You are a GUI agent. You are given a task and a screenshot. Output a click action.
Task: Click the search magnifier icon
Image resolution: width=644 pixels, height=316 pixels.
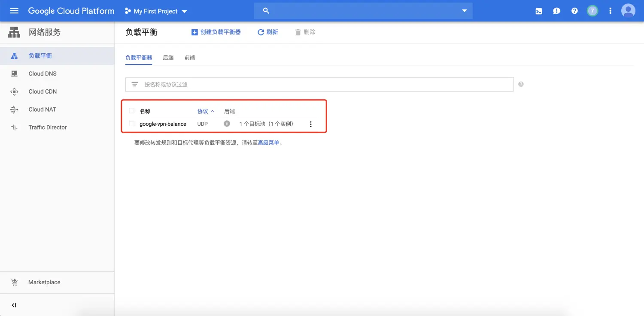[x=266, y=11]
